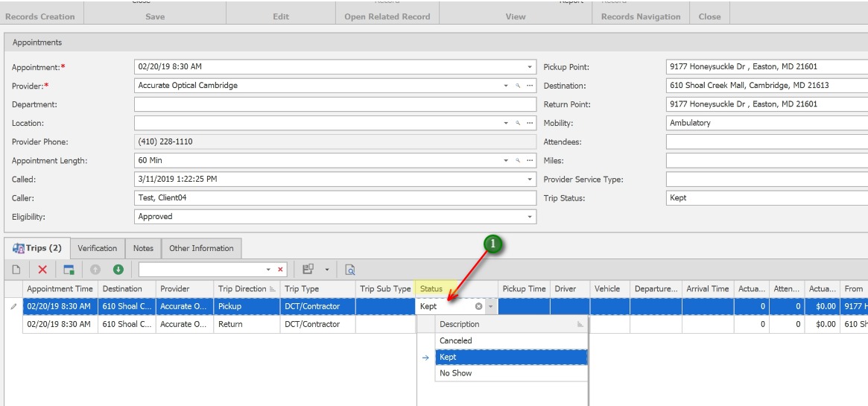Select the Return trip direction cell

[247, 325]
